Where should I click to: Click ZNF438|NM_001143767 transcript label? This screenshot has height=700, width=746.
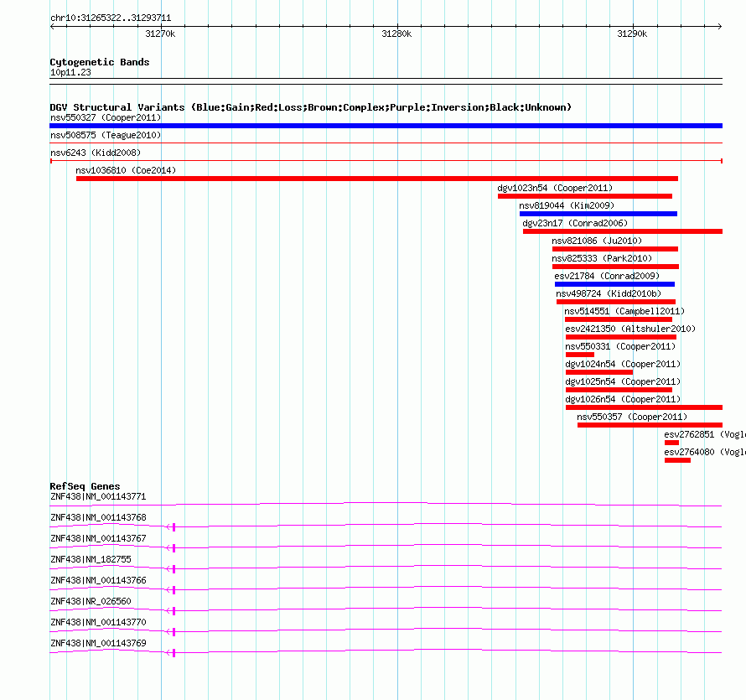tap(98, 539)
